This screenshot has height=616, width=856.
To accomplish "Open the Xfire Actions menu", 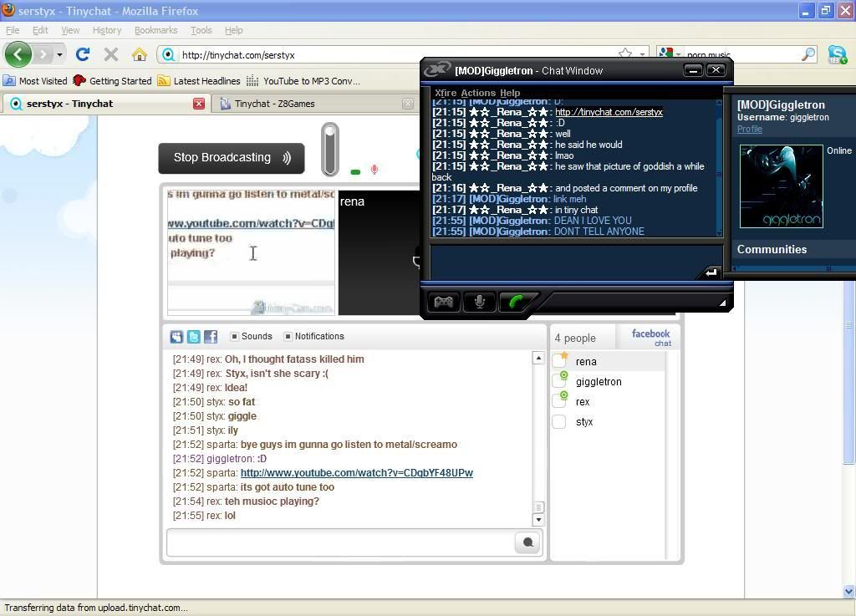I will pyautogui.click(x=478, y=93).
